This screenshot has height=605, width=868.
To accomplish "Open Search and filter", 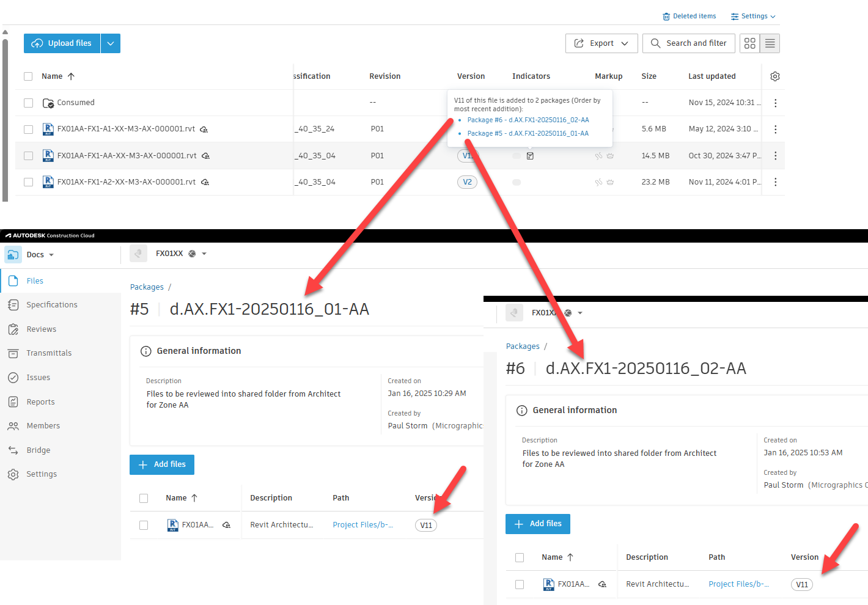I will (x=689, y=43).
